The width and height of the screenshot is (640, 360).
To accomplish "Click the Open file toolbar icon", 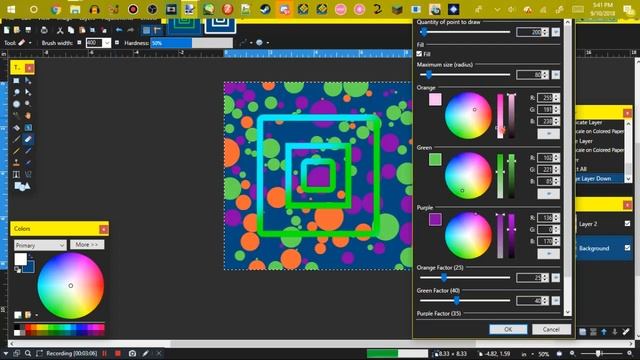I will (17, 30).
